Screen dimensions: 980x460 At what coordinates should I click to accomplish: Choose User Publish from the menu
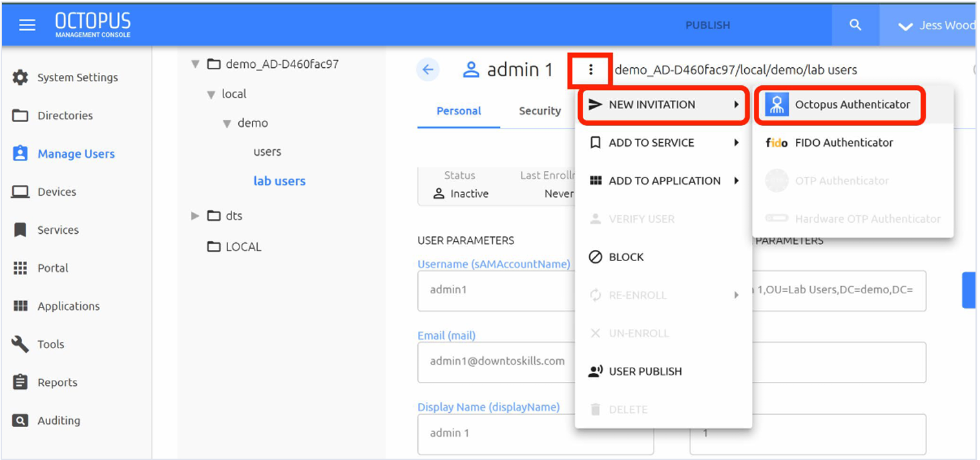coord(663,371)
